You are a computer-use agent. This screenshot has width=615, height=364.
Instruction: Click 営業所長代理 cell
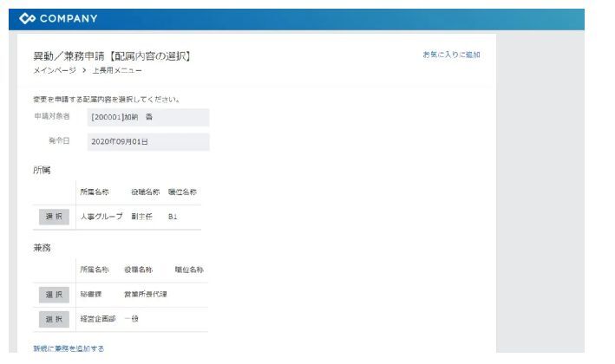[146, 294]
